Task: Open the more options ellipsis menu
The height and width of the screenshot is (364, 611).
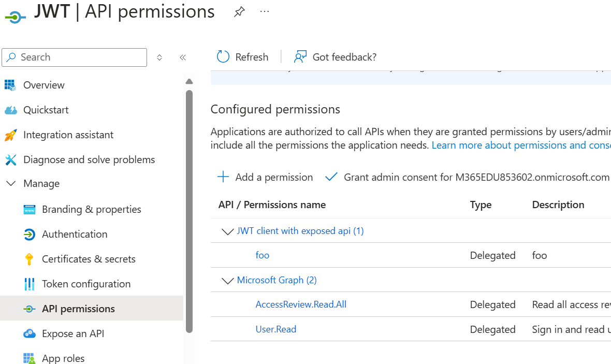Action: (x=265, y=11)
